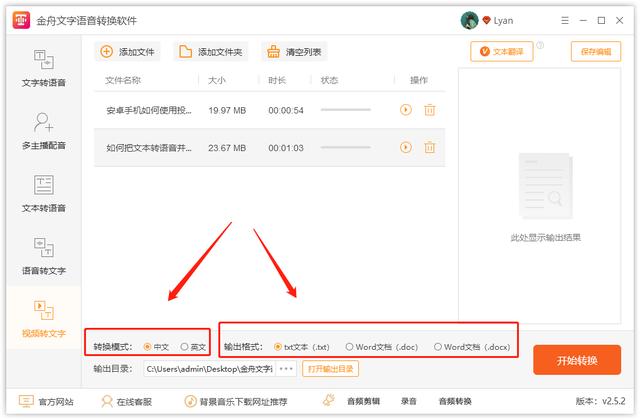Image resolution: width=640 pixels, height=420 pixels.
Task: Click the tools icon before 音频剪辑
Action: (x=329, y=401)
